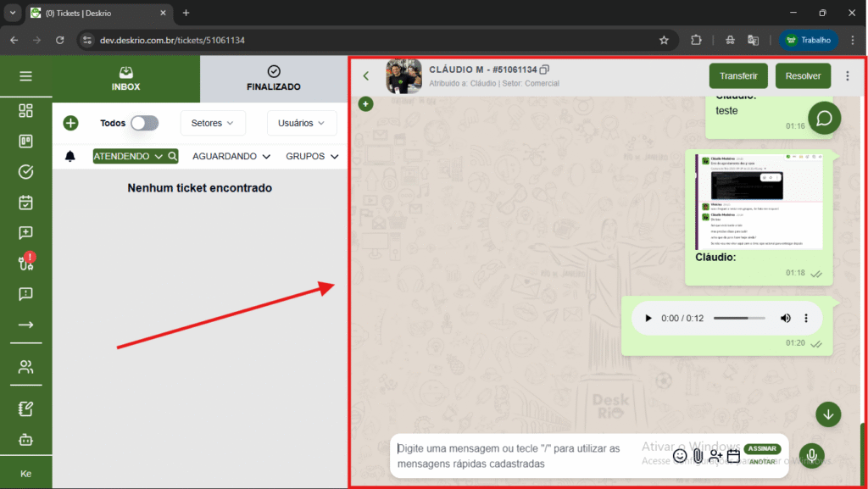Expand the AGUARDANDO ticket list
The image size is (868, 489).
[231, 156]
